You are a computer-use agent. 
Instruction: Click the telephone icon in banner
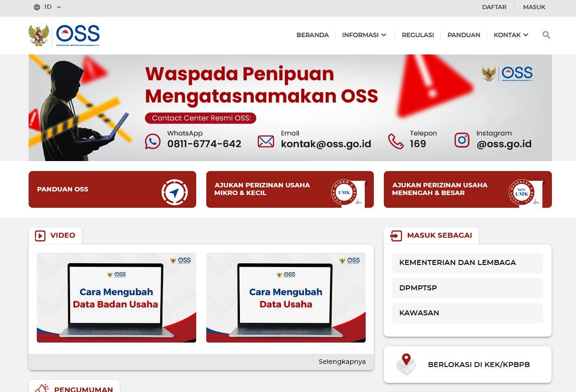point(396,141)
